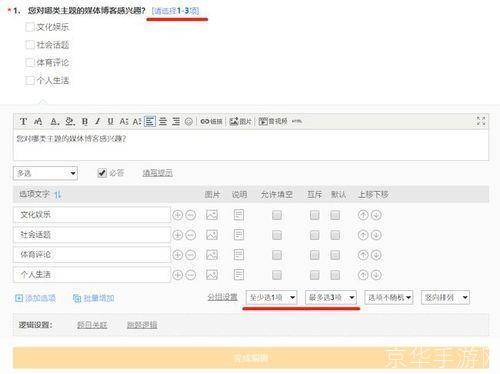500x374 pixels.
Task: Open the 分组设置 link
Action: [222, 297]
